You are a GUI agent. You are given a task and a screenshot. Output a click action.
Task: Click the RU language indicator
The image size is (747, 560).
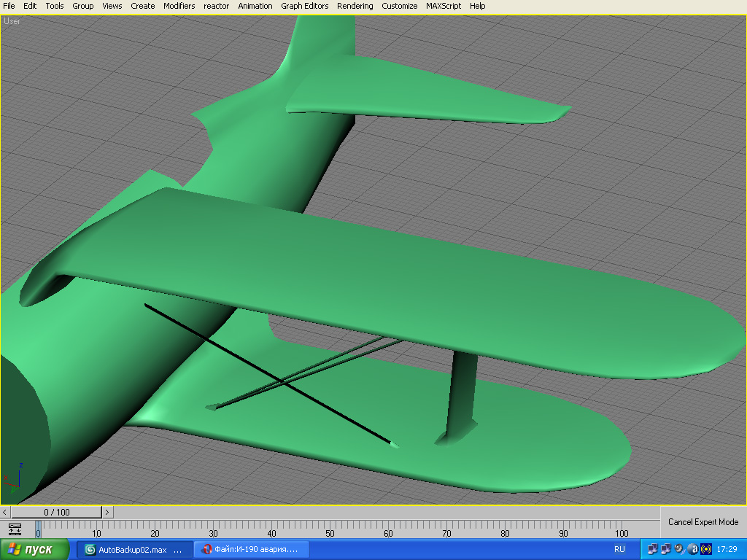point(619,550)
